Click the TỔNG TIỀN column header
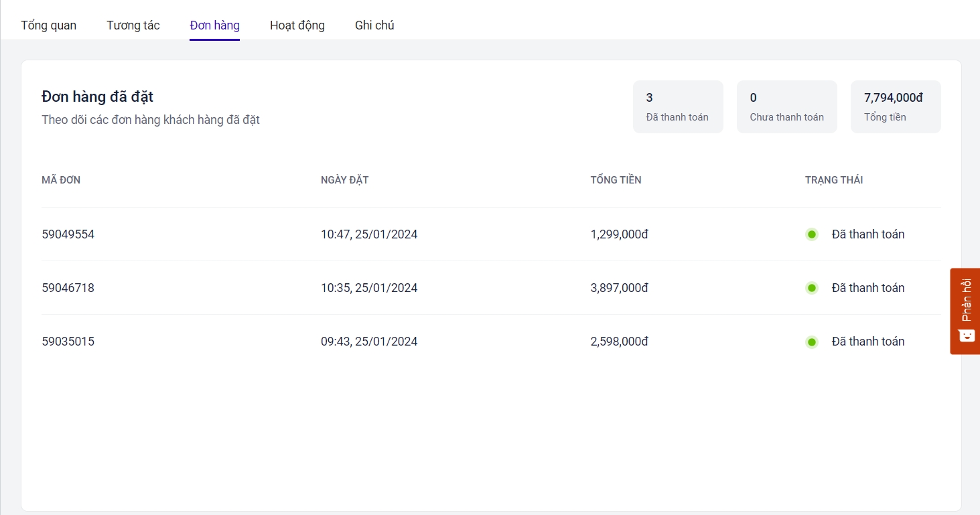This screenshot has width=980, height=515. click(x=616, y=180)
